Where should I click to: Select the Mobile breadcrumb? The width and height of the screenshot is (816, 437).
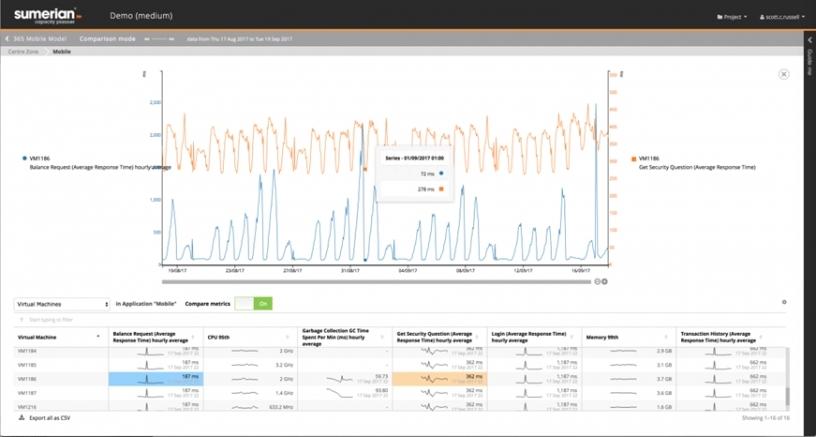pyautogui.click(x=62, y=51)
